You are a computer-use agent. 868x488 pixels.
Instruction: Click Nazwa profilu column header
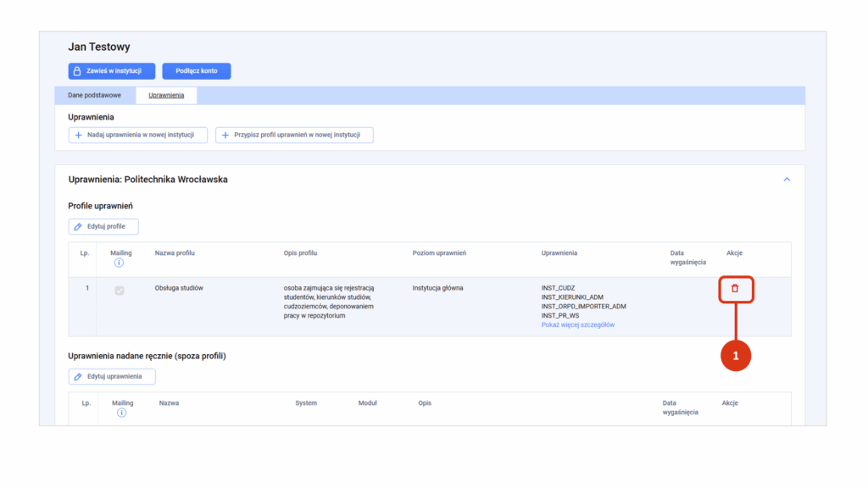(x=175, y=252)
